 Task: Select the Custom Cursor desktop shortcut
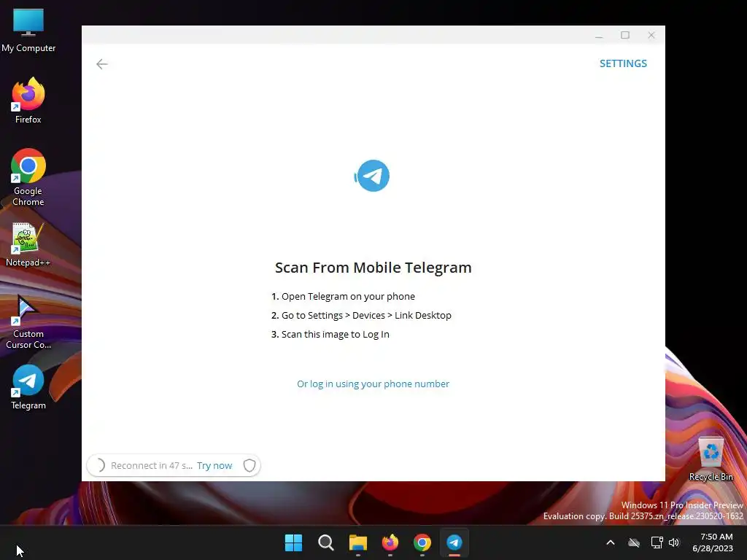coord(28,322)
